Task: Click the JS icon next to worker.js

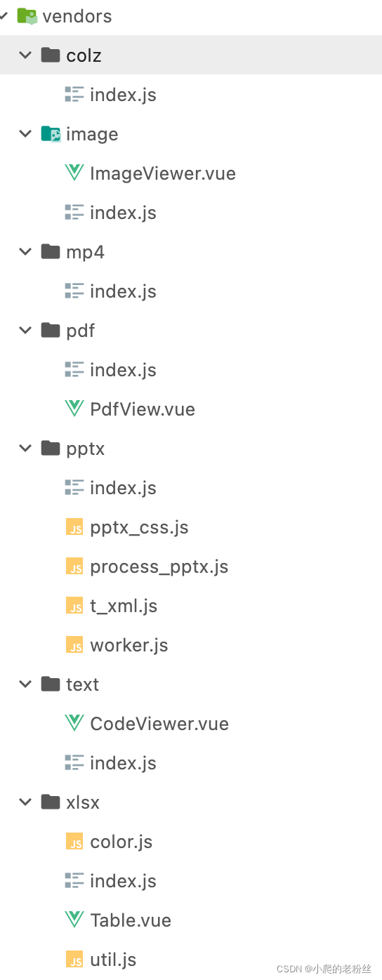Action: point(74,645)
